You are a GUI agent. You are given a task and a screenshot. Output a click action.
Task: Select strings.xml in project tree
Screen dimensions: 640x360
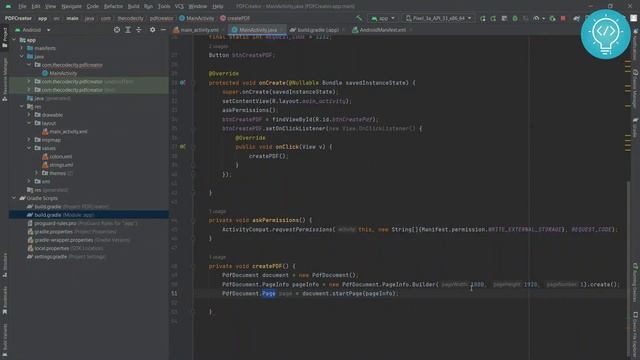pos(61,165)
